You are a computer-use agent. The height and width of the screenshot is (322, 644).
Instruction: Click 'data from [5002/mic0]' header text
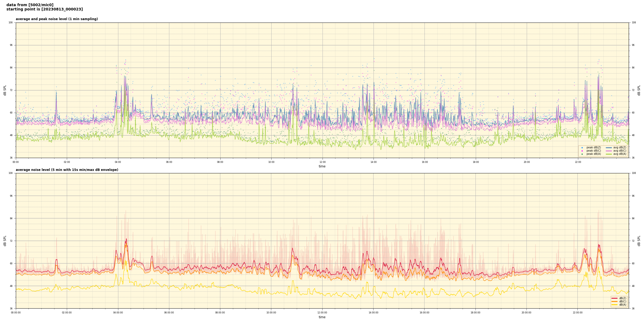[30, 5]
